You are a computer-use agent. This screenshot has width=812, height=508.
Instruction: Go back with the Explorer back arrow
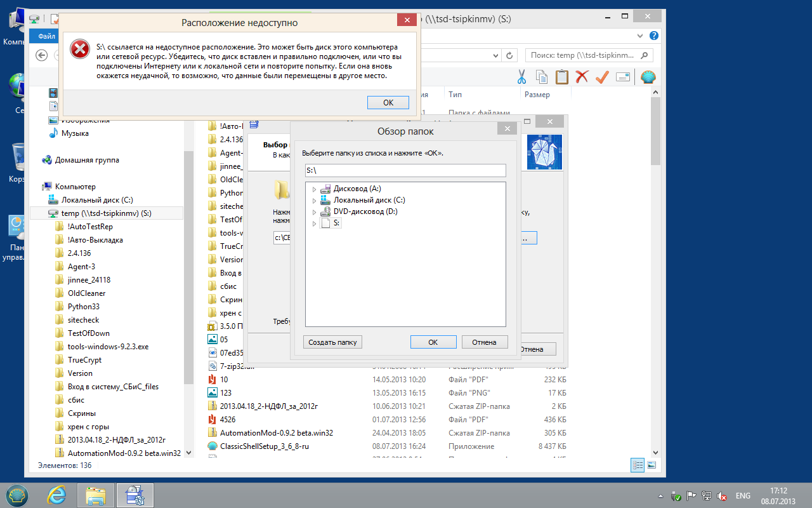click(43, 55)
